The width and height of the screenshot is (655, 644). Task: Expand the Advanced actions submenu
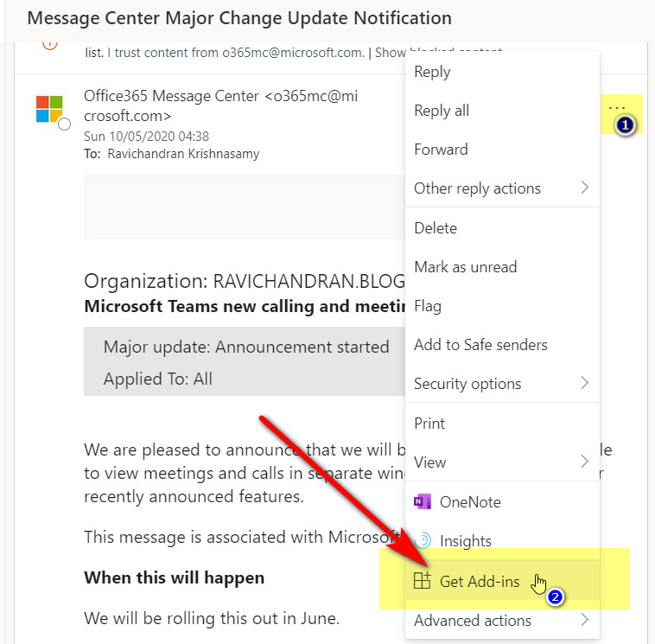(584, 620)
